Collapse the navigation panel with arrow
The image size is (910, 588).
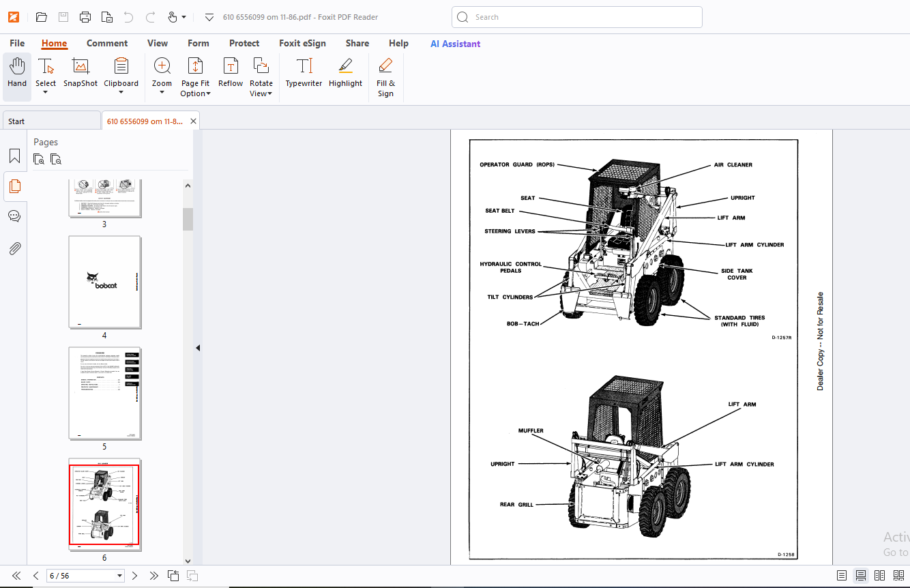tap(198, 348)
